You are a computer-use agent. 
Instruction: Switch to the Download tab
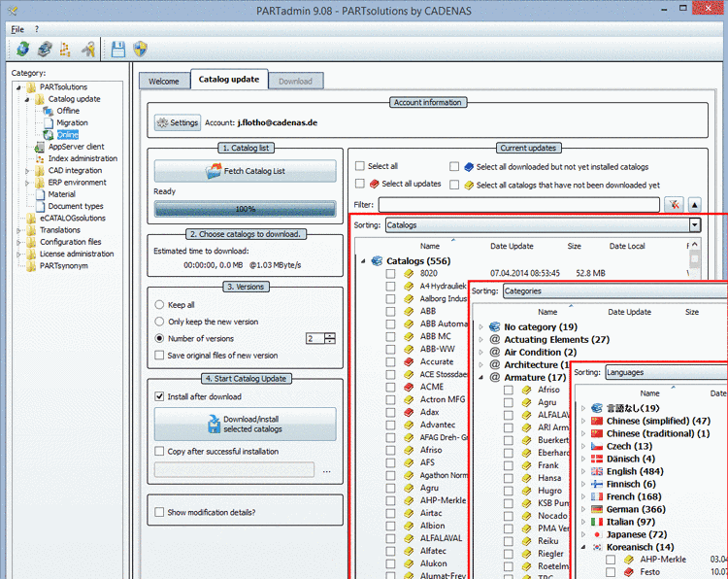coord(295,81)
